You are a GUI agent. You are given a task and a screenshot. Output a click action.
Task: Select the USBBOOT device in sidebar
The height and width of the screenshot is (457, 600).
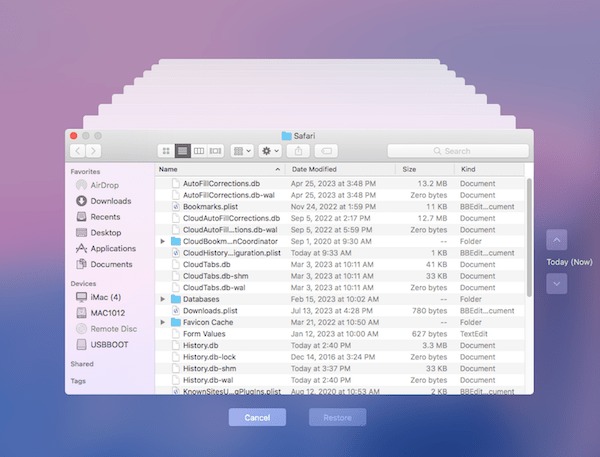(x=111, y=344)
